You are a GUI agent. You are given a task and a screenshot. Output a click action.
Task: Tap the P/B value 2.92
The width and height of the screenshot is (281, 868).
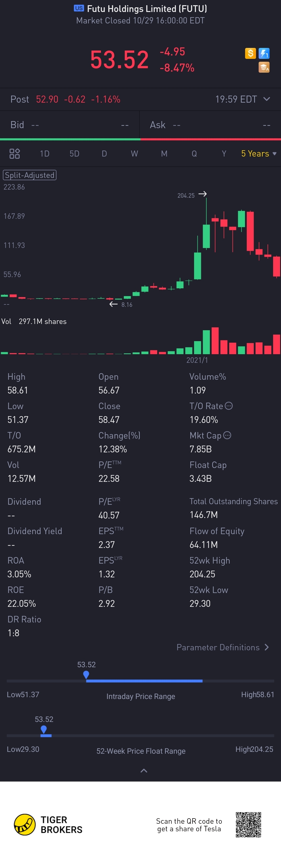point(106,603)
